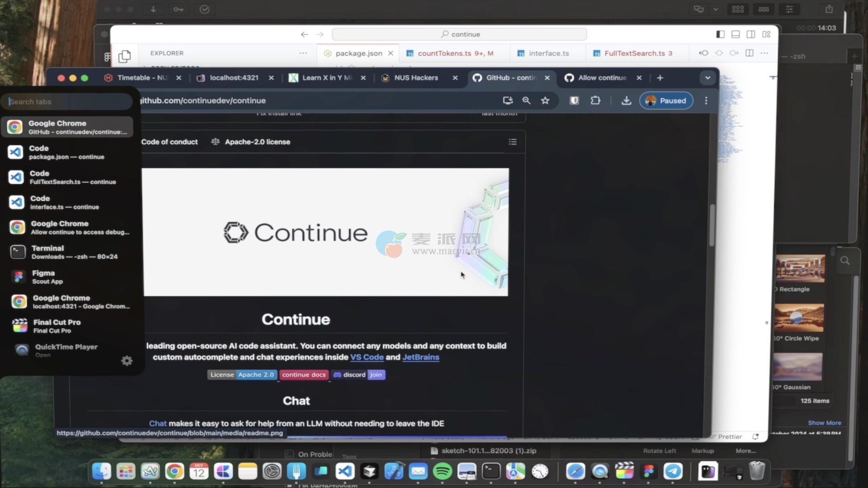Screen dimensions: 868x488
Task: Click Paused profile button in Chrome
Action: click(x=666, y=100)
